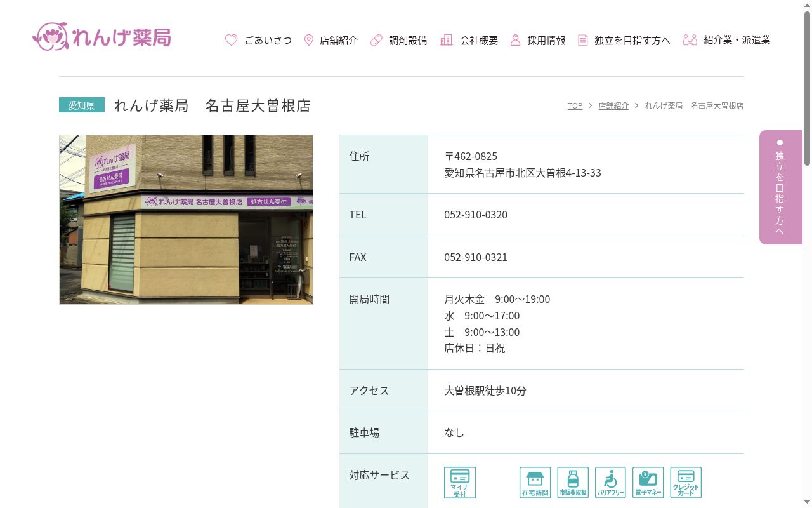Click the TOP breadcrumb link
This screenshot has width=812, height=508.
coord(575,105)
